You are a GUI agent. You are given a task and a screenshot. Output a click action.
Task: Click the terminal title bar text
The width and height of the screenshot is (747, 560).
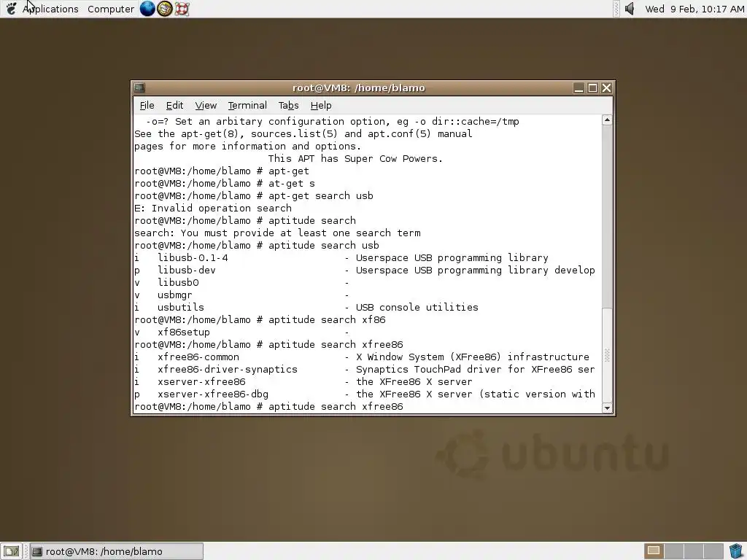point(358,88)
